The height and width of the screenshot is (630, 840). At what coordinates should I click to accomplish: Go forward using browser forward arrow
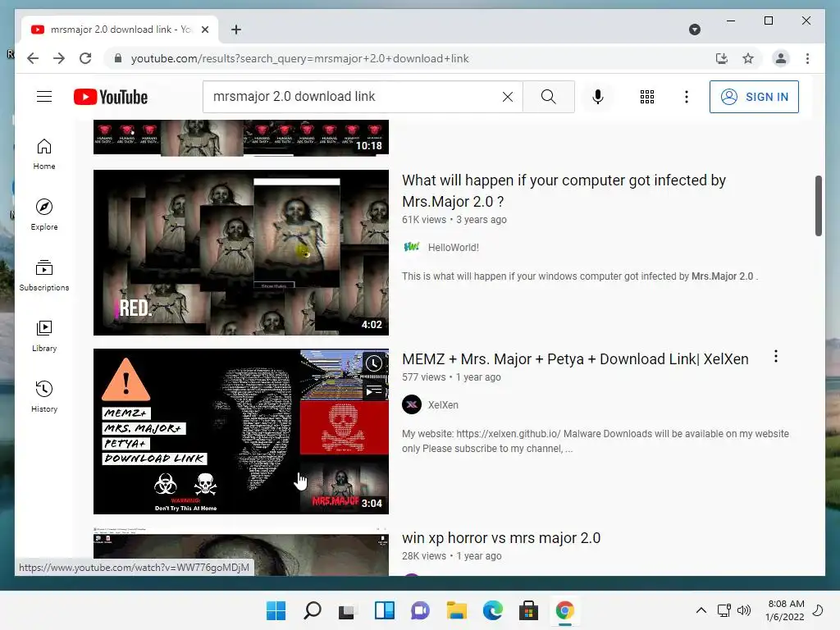click(x=59, y=58)
